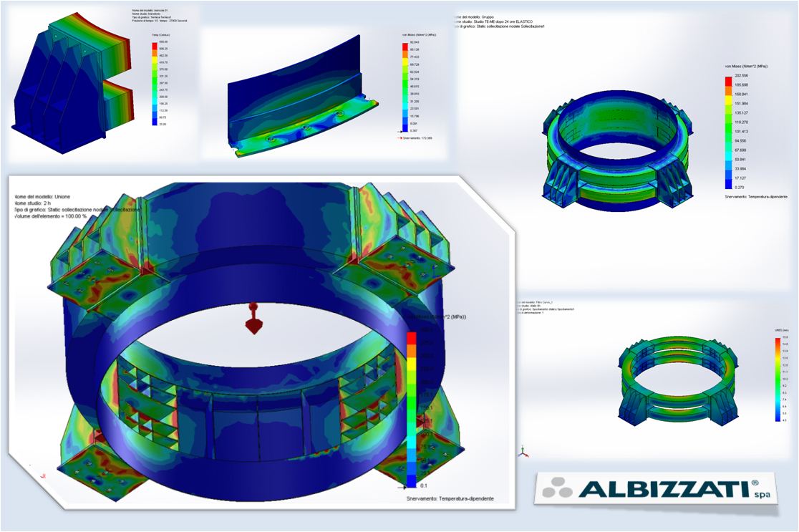Screen dimensions: 799x532
Task: Click the 'Snervamento: 172.369' yield value
Action: (x=418, y=137)
